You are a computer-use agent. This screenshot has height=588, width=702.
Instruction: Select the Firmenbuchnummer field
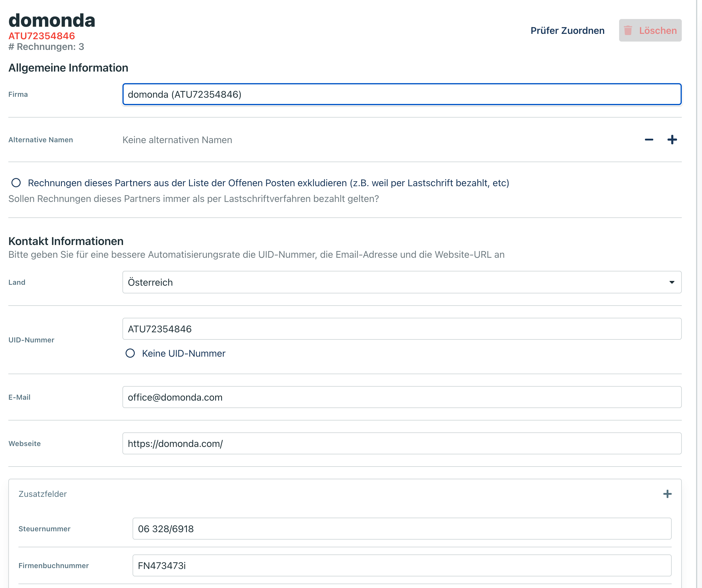point(401,566)
